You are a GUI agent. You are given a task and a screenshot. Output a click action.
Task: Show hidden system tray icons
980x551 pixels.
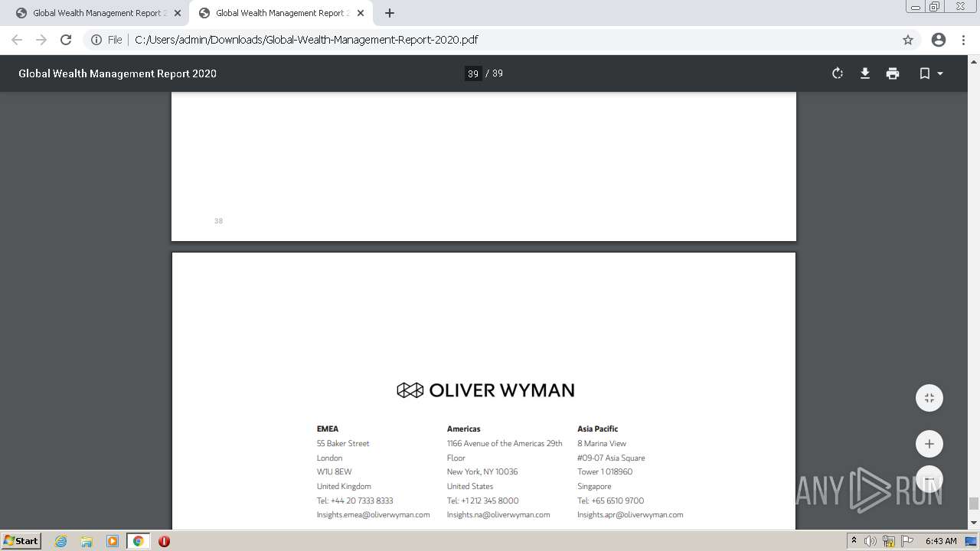(x=854, y=541)
